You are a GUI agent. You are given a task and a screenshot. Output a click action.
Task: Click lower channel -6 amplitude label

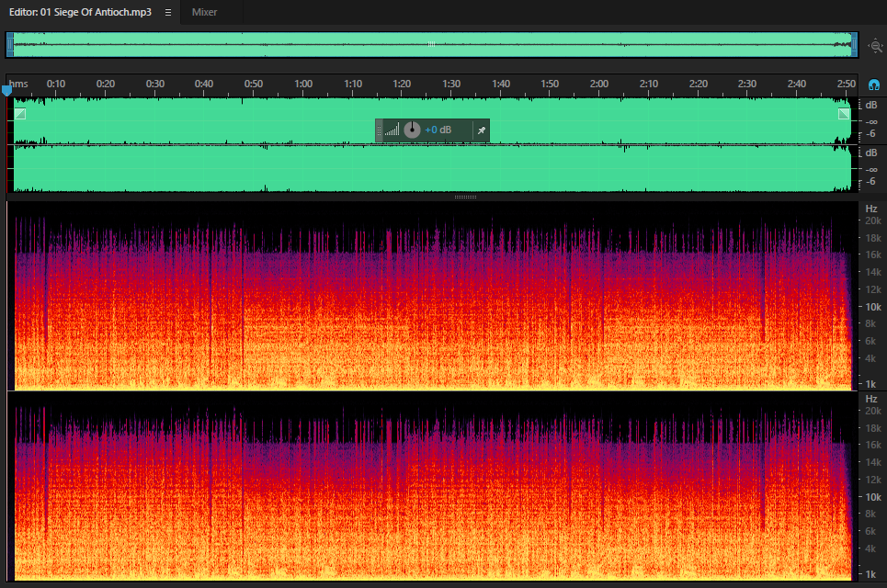click(x=870, y=181)
